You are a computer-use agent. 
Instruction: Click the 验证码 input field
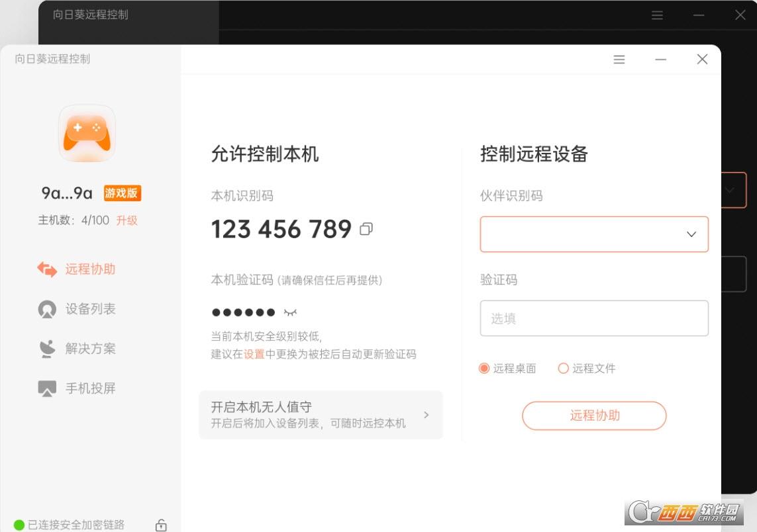(x=594, y=318)
